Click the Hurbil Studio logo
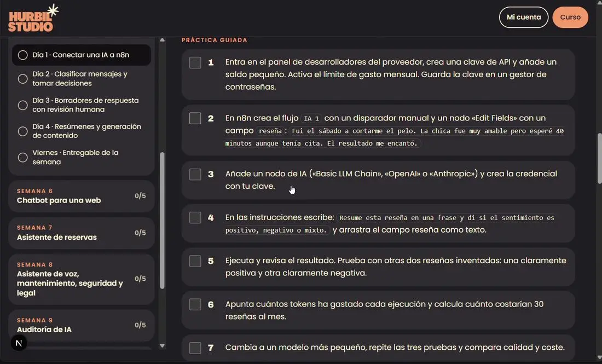Viewport: 602px width, 364px height. (33, 18)
